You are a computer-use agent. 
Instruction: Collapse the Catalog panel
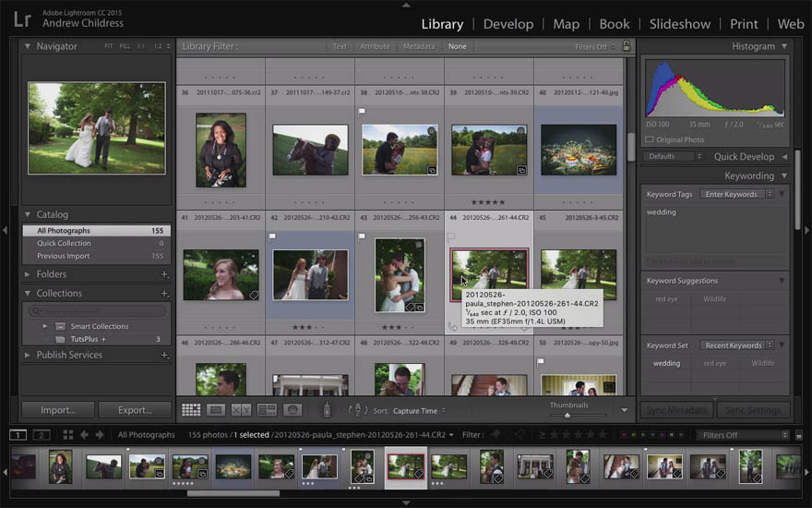(x=28, y=214)
